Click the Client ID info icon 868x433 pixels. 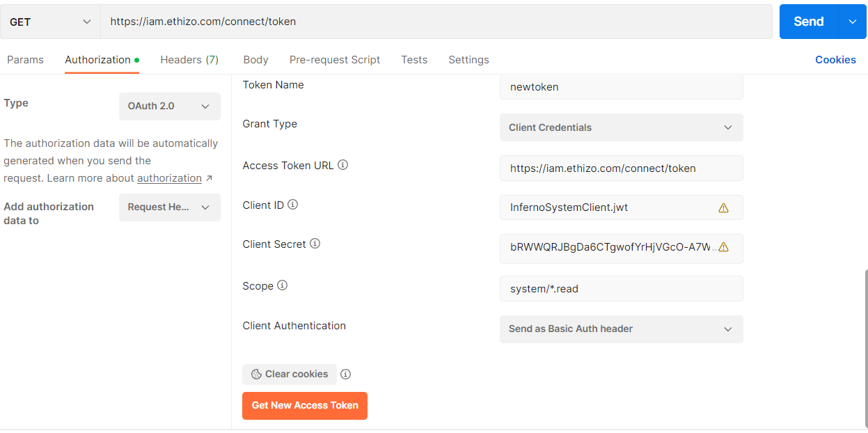tap(292, 204)
